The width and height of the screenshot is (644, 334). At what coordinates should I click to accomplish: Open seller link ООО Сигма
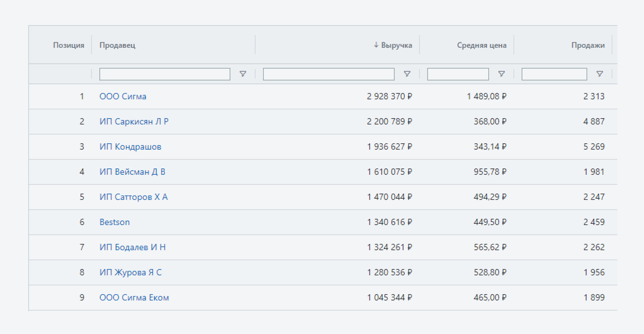123,96
